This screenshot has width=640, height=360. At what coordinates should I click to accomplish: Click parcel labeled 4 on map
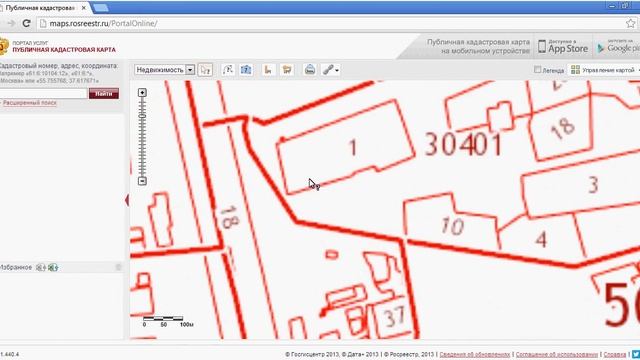pyautogui.click(x=541, y=239)
